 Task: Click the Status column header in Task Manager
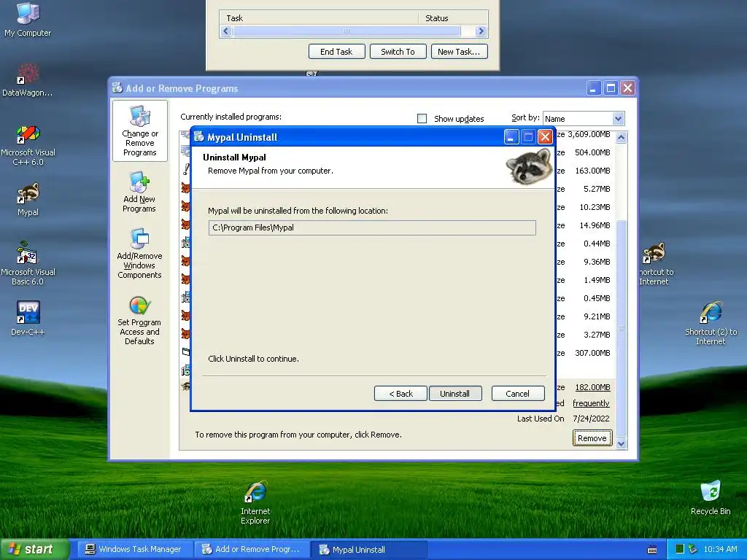(x=453, y=18)
